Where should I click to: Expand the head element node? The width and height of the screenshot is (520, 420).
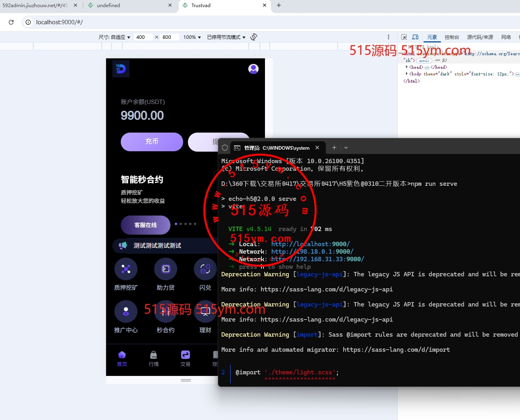[407, 67]
